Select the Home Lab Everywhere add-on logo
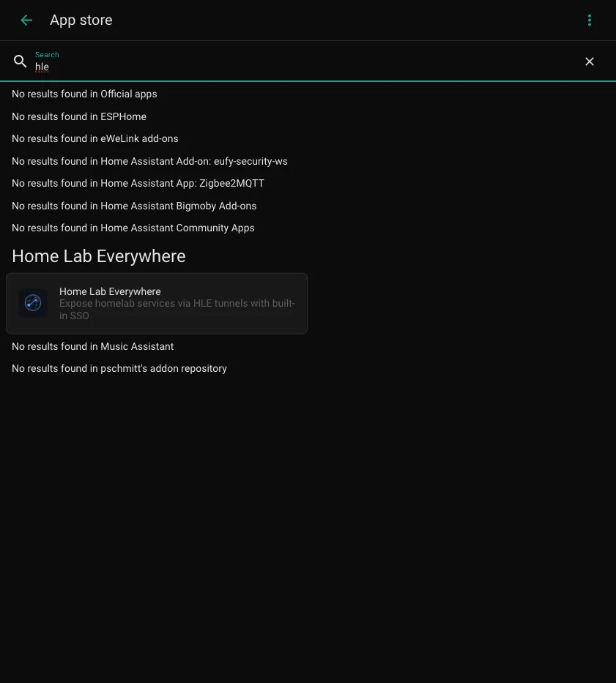 click(x=33, y=302)
